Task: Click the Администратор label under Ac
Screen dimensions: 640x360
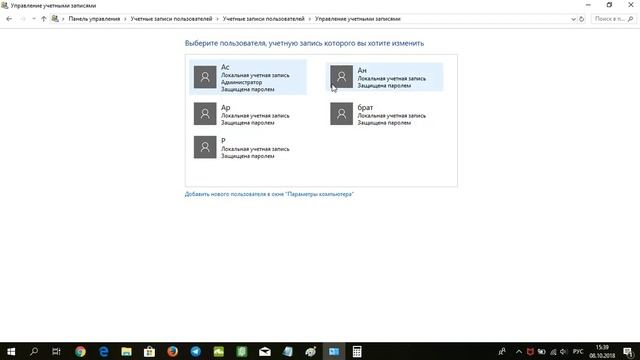Action: (x=242, y=82)
